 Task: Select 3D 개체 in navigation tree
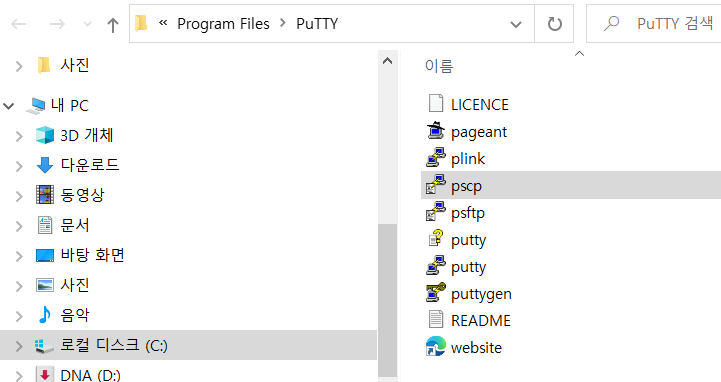tap(86, 135)
